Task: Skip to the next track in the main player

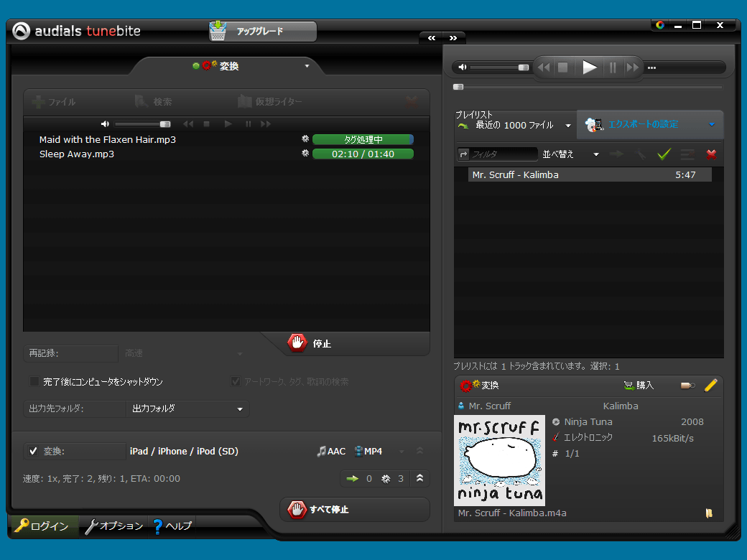Action: [x=632, y=67]
